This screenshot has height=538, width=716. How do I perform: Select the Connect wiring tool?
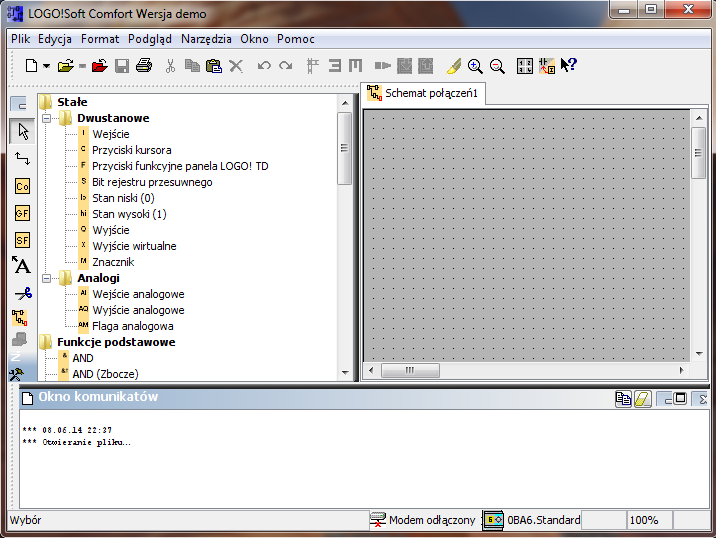22,158
